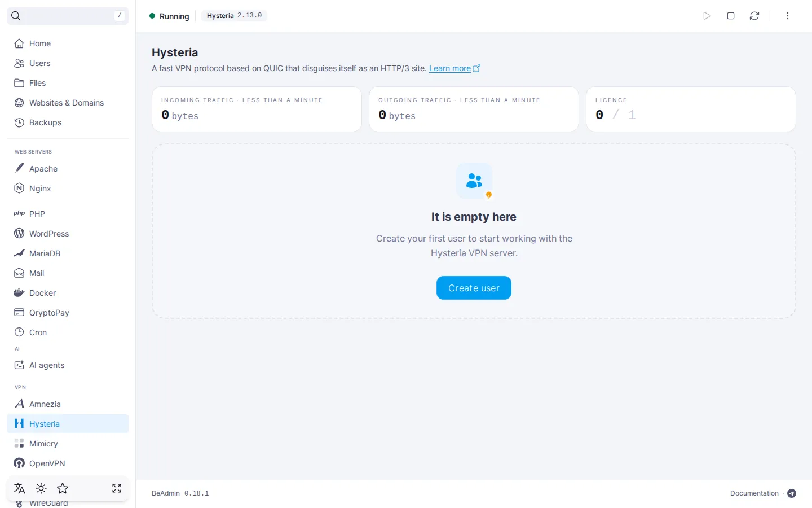Screen dimensions: 812x508
Task: Open Websites & Domains
Action: (x=68, y=103)
